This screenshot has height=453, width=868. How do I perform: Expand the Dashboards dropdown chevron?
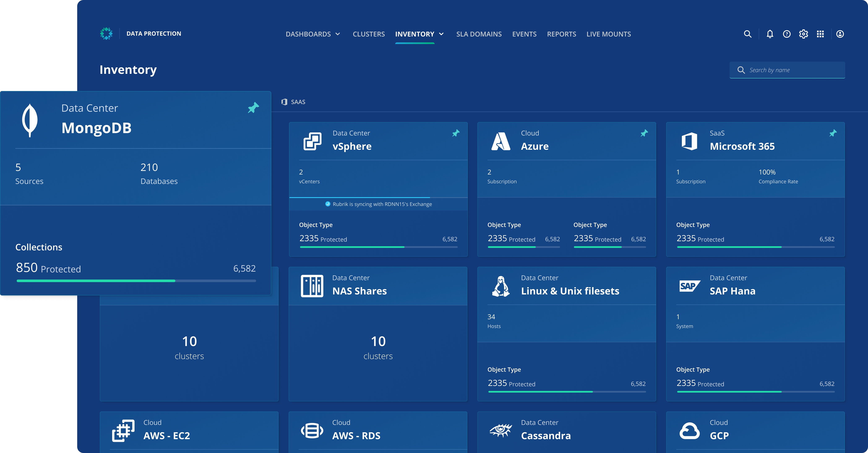coord(338,34)
